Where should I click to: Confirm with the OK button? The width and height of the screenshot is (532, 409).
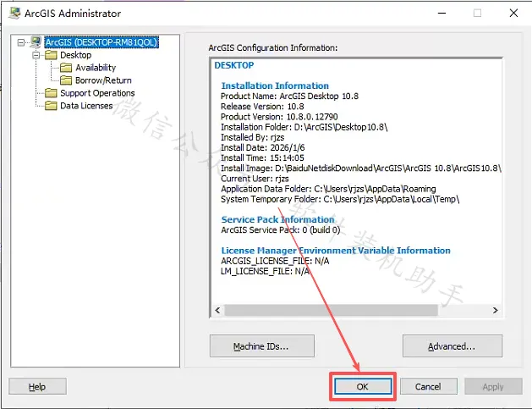tap(363, 387)
